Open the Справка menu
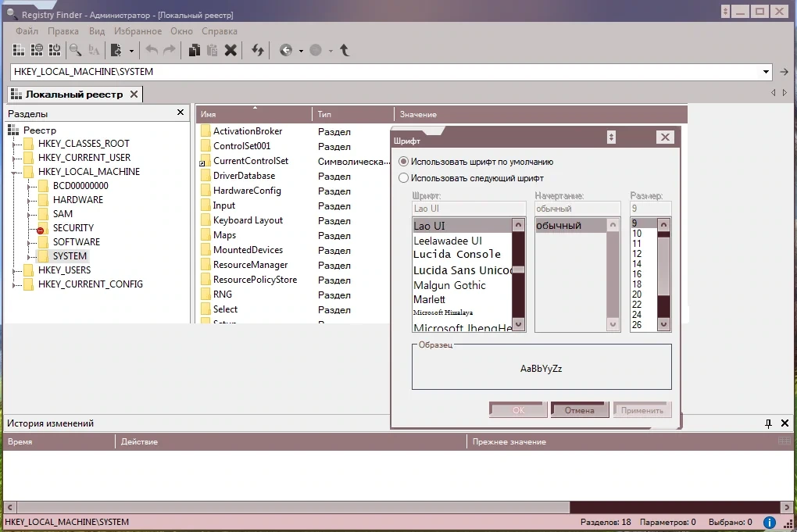 [x=219, y=31]
